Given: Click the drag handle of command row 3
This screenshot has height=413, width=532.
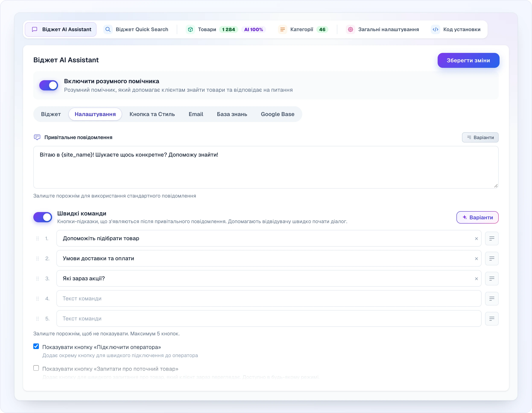Looking at the screenshot, I should [x=38, y=279].
